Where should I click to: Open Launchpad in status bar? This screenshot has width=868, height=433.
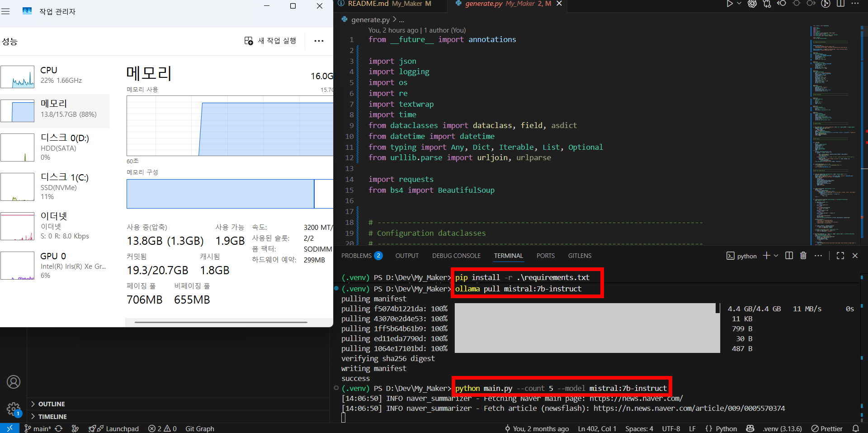click(114, 428)
